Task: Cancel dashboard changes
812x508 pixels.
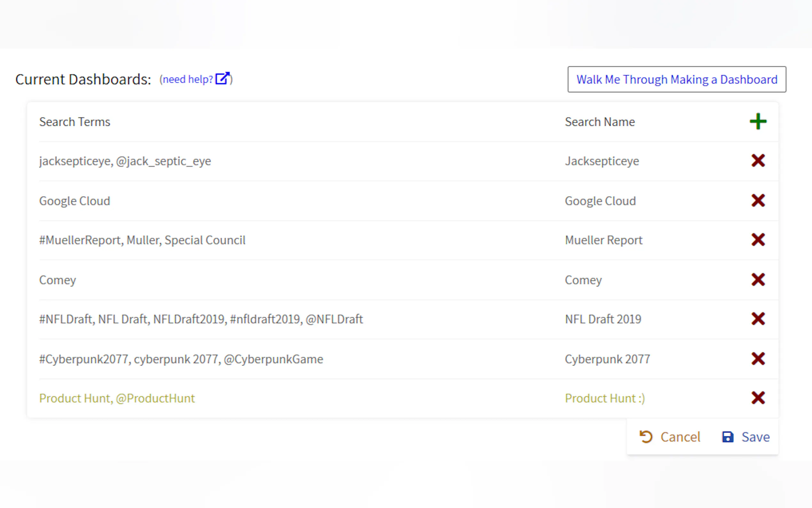Action: pyautogui.click(x=670, y=437)
